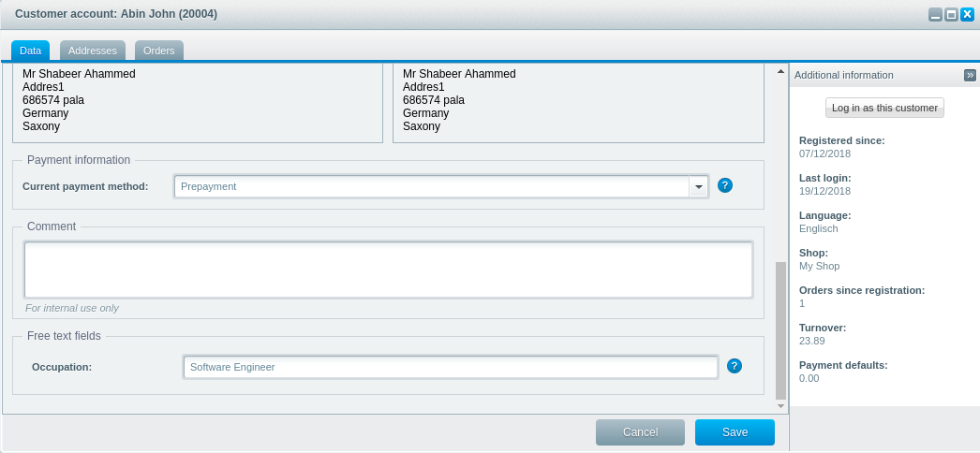This screenshot has width=980, height=453.
Task: Click into the Occupation text field
Action: click(x=450, y=367)
